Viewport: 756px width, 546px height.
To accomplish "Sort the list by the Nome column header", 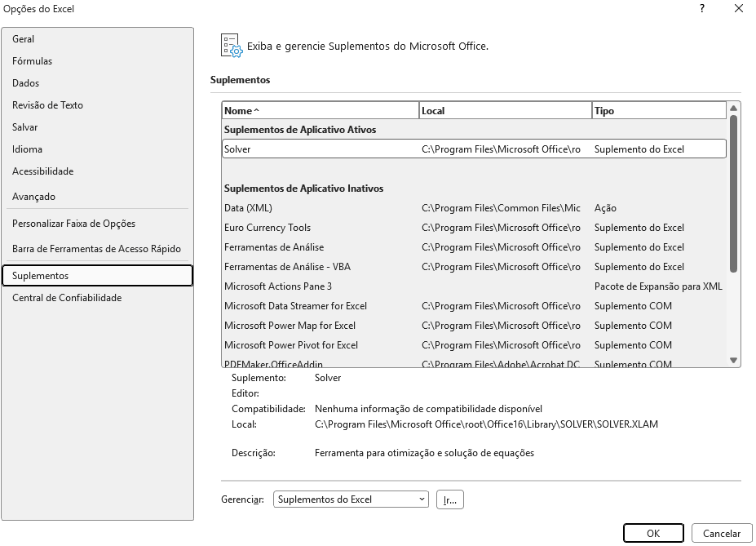I will pos(321,110).
